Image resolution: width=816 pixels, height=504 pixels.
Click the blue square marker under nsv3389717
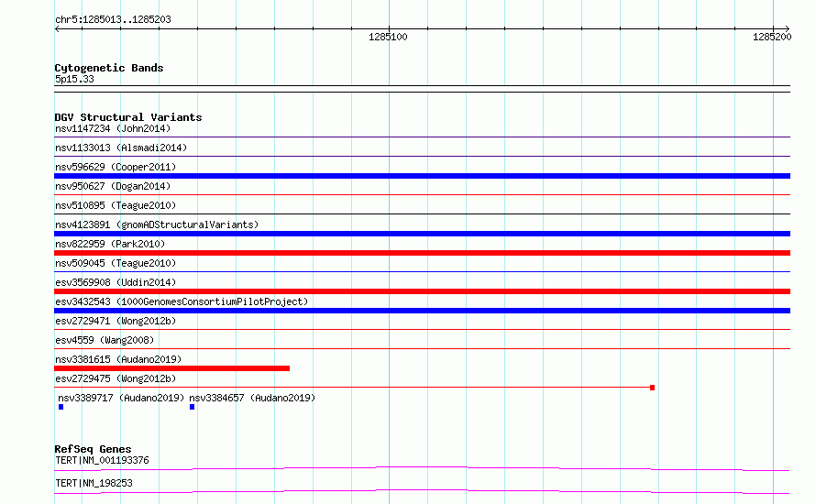pyautogui.click(x=61, y=407)
